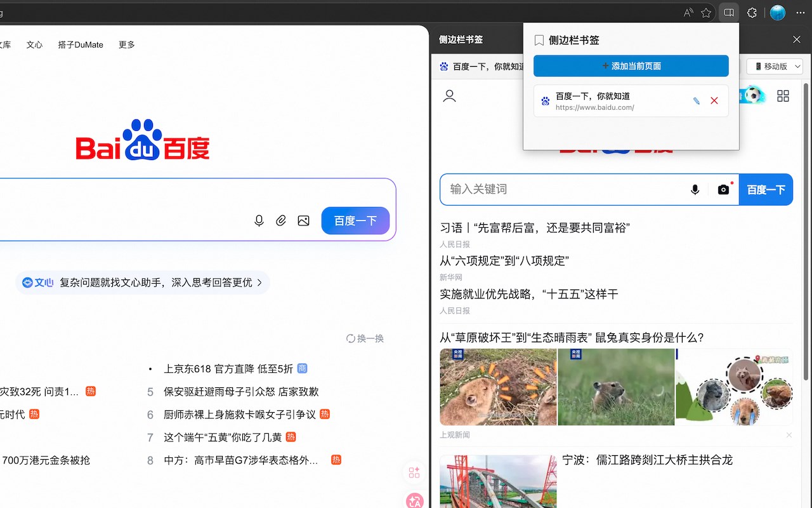Edit the 百度一下，你就知道 bookmark

pos(696,101)
